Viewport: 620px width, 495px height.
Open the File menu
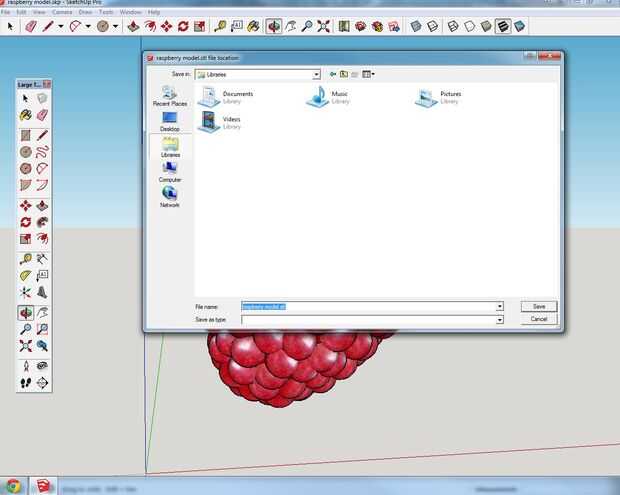(x=6, y=12)
